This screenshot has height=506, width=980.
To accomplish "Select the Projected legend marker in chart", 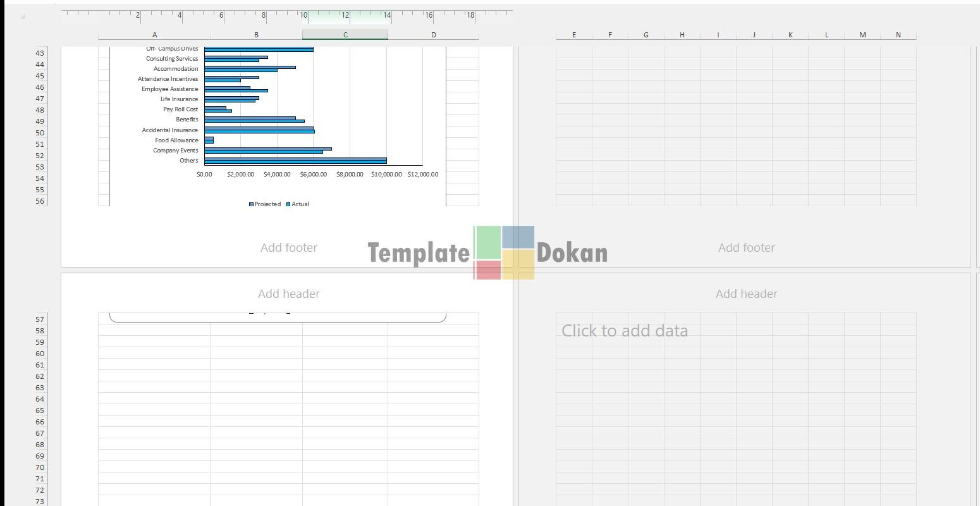I will point(251,204).
